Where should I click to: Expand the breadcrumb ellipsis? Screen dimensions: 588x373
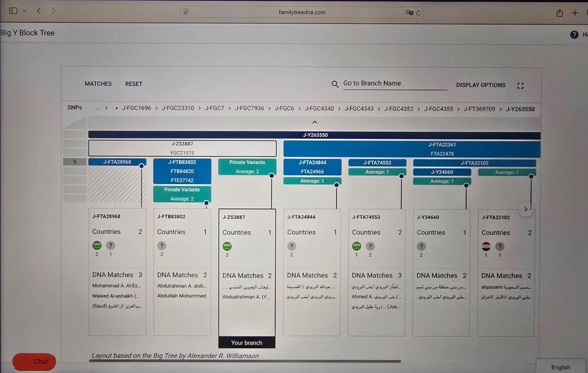96,109
